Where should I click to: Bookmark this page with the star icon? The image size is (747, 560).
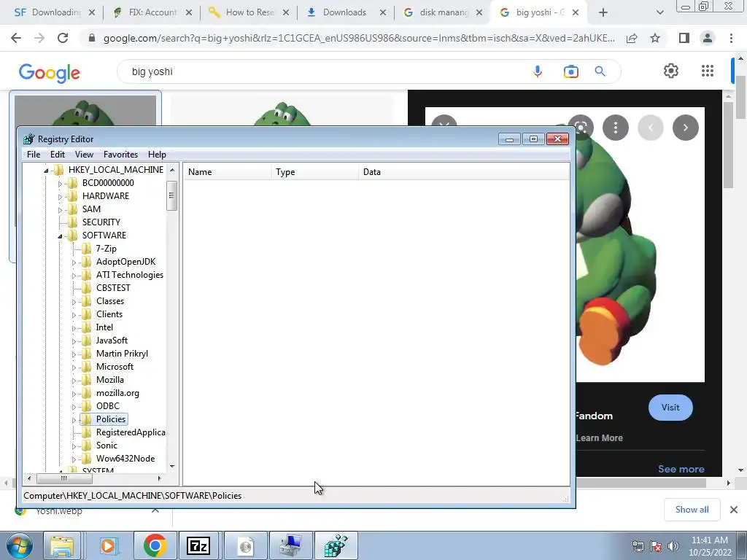(655, 38)
